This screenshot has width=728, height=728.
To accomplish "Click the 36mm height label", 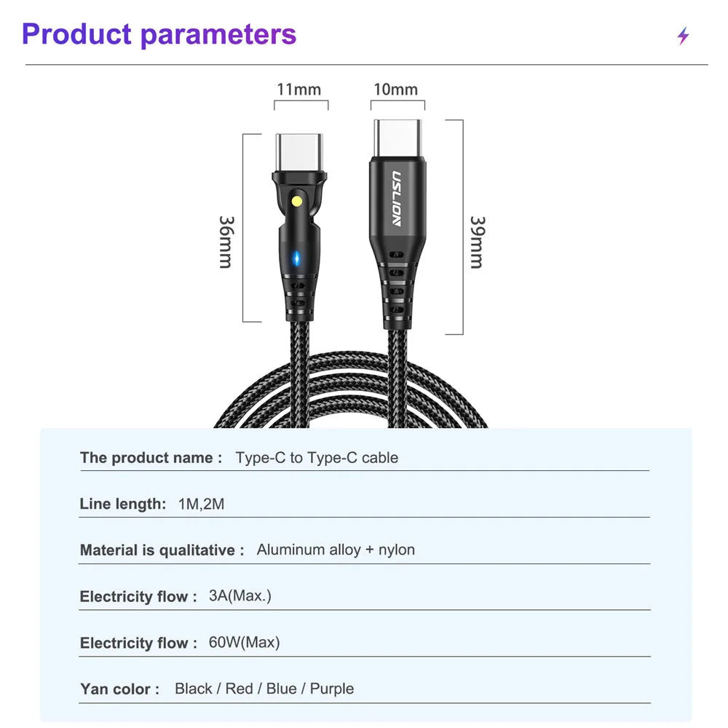I will coord(226,242).
